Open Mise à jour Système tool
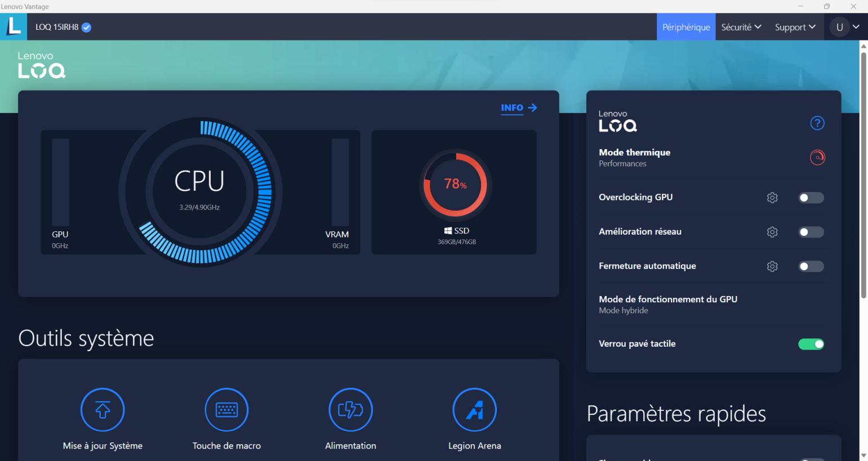868x461 pixels. (103, 410)
